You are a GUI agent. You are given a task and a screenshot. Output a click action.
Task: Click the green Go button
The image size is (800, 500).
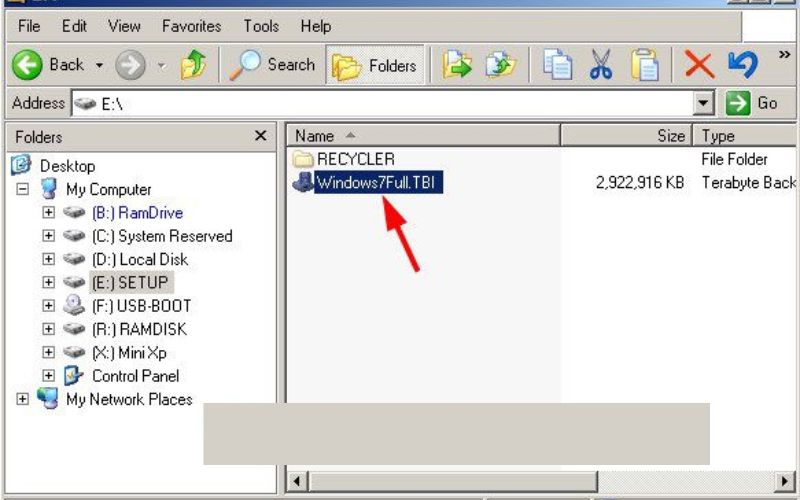coord(752,104)
